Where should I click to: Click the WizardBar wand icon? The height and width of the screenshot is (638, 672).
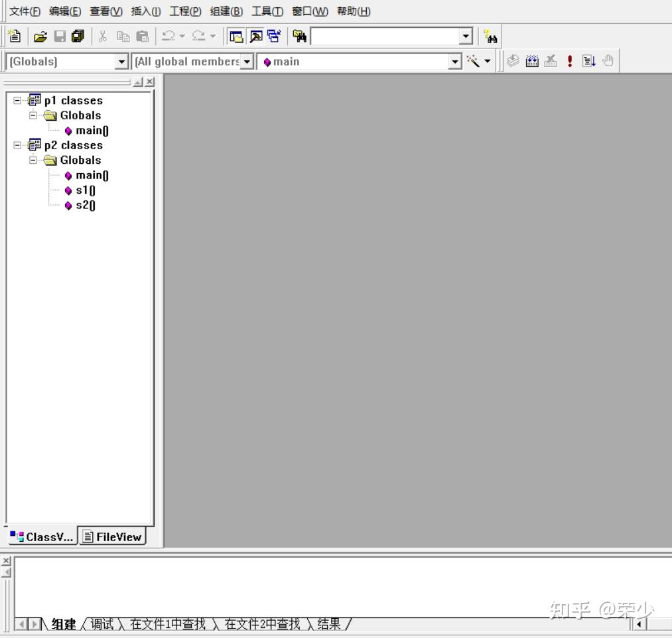coord(473,61)
